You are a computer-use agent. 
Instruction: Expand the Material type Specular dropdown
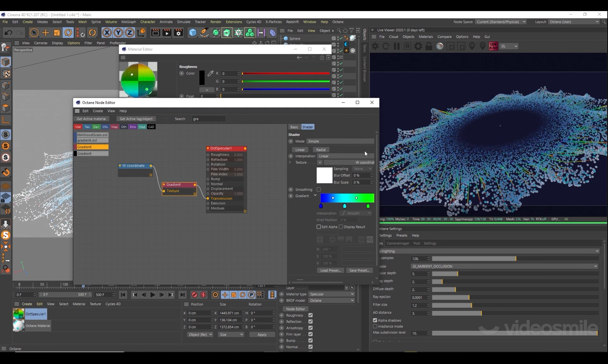tap(332, 294)
